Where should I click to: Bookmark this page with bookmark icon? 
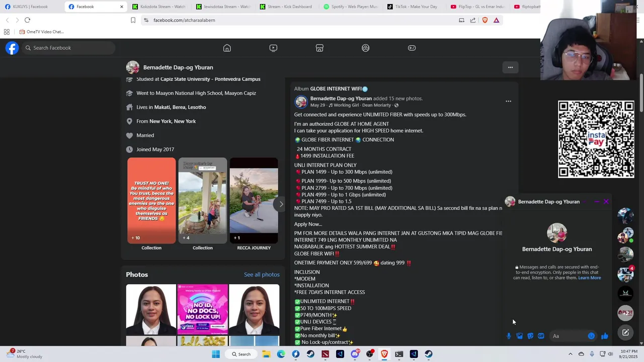tap(133, 20)
